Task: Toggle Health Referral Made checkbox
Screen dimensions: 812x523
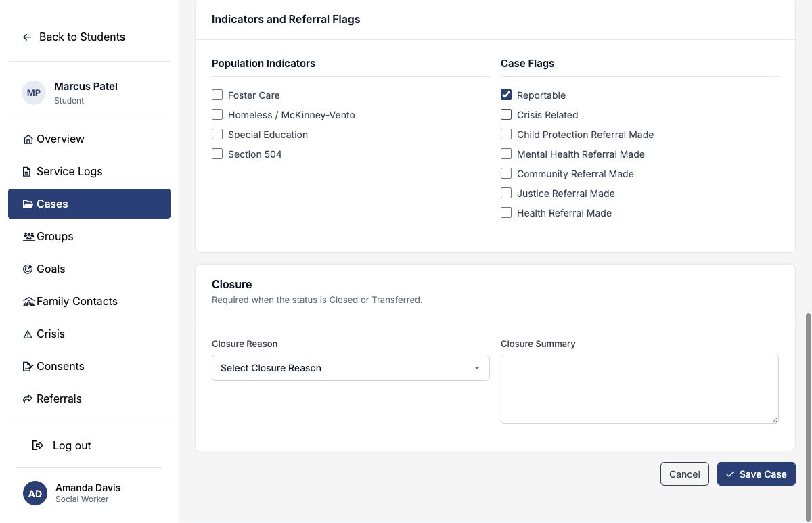Action: pyautogui.click(x=506, y=212)
